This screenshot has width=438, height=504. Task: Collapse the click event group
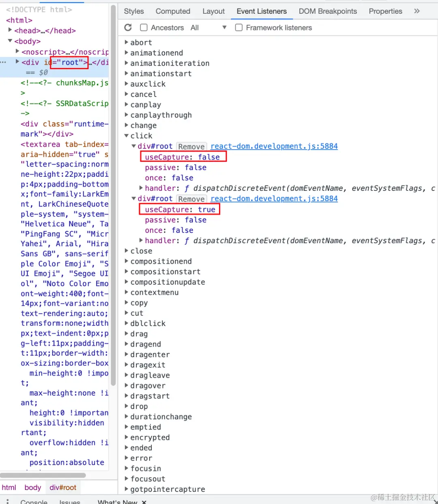[127, 136]
